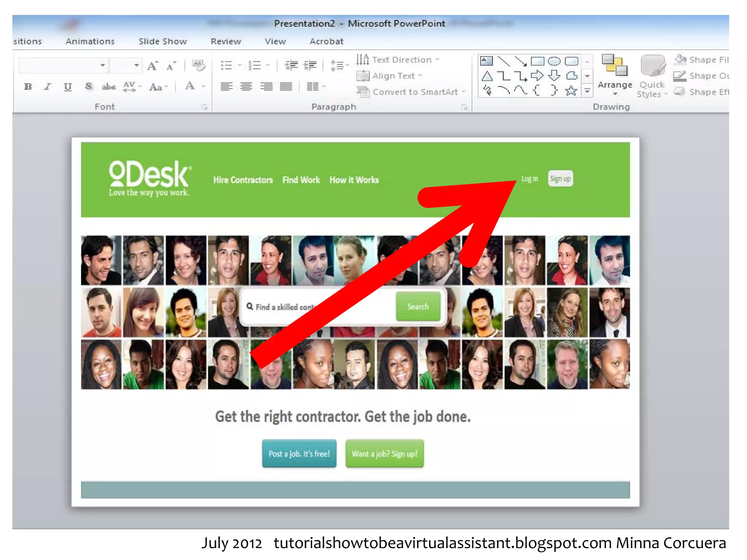Toggle underline on selected text
The image size is (747, 560).
click(67, 87)
